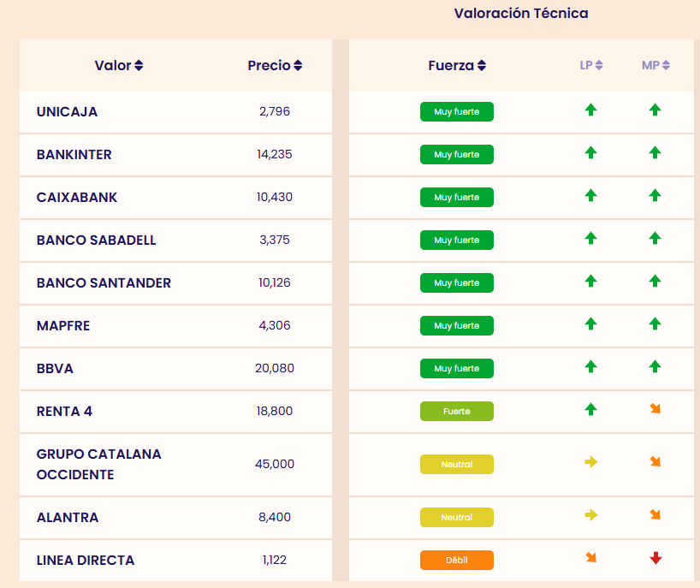Viewport: 700px width, 588px height.
Task: Click LINEA DIRECTA medium-term red down arrow
Action: coord(656,559)
